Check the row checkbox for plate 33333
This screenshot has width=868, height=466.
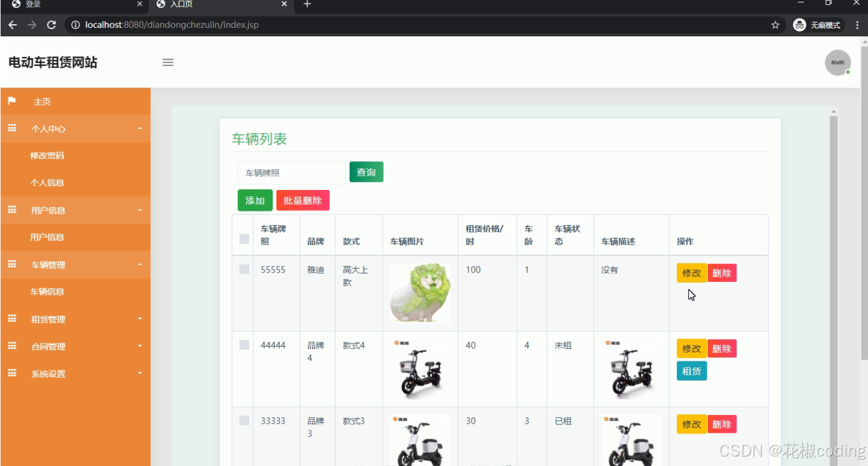(244, 420)
